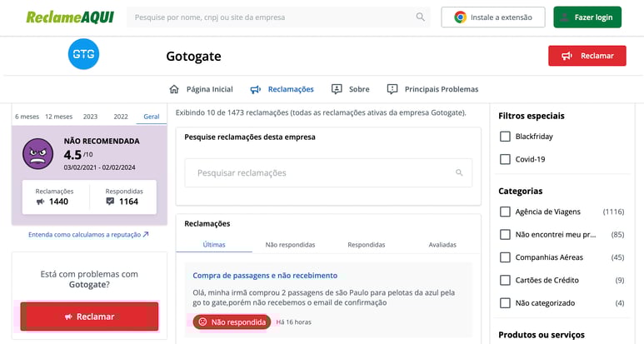
Task: Click the angry face reputation icon
Action: pos(37,154)
